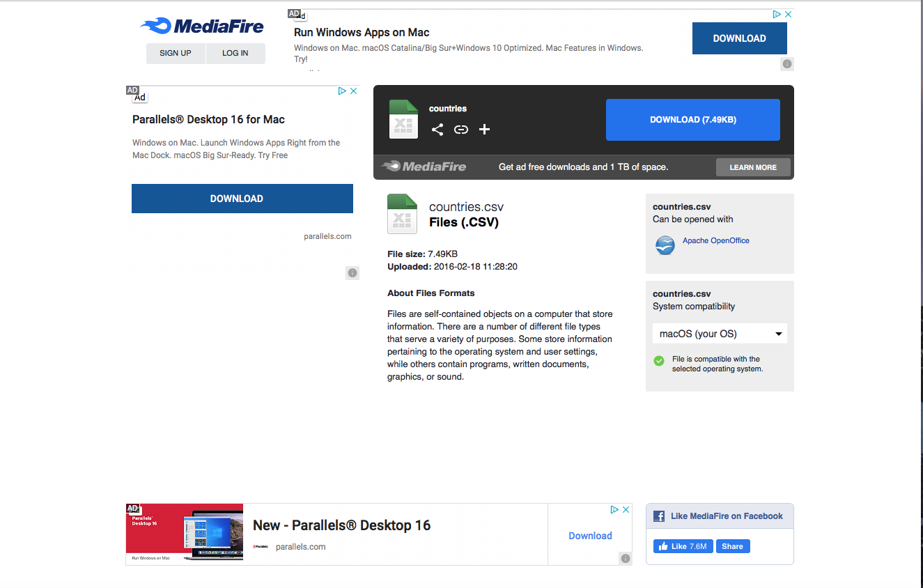Click the Facebook logo icon
Viewport: 923px width, 588px height.
(x=659, y=516)
